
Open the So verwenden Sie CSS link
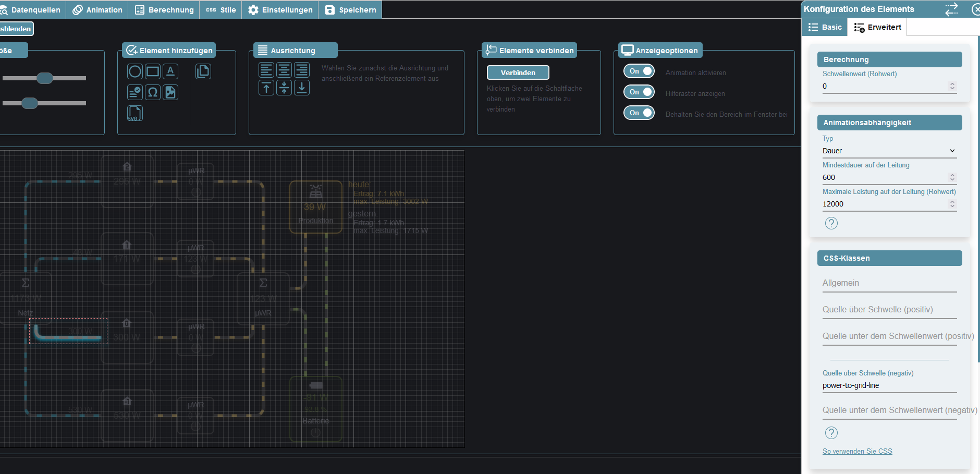click(857, 451)
